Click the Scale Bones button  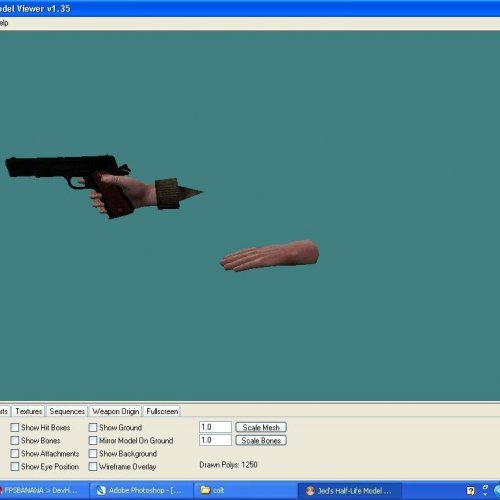261,440
